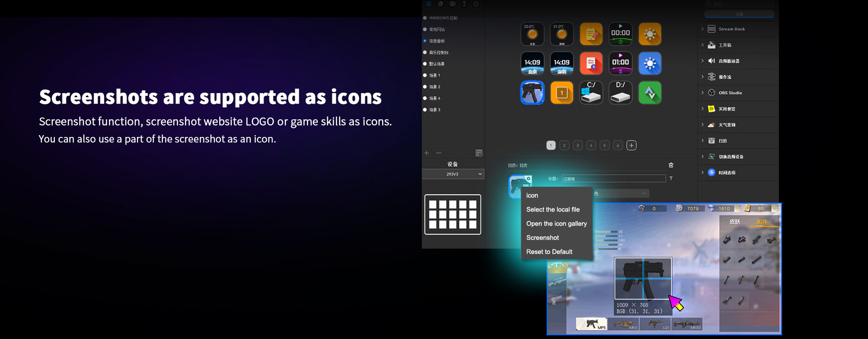Click the C:/ drive key icon
The width and height of the screenshot is (868, 339).
click(x=591, y=93)
